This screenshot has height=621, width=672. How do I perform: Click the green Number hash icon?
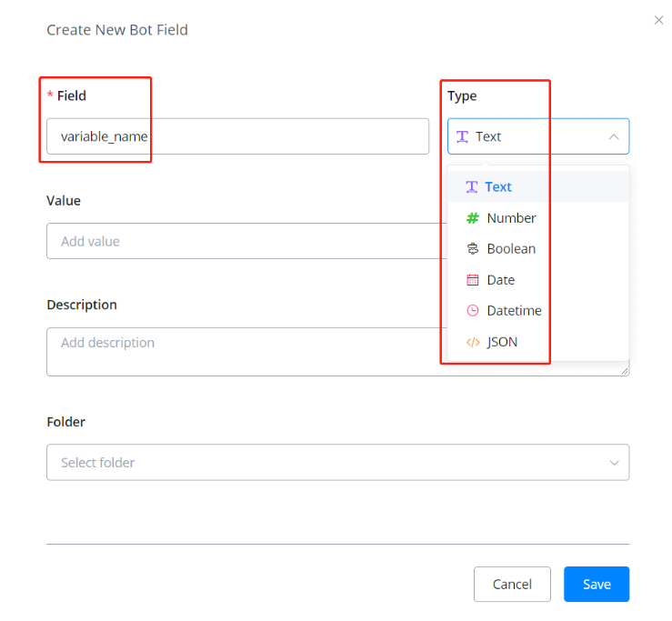(x=472, y=218)
